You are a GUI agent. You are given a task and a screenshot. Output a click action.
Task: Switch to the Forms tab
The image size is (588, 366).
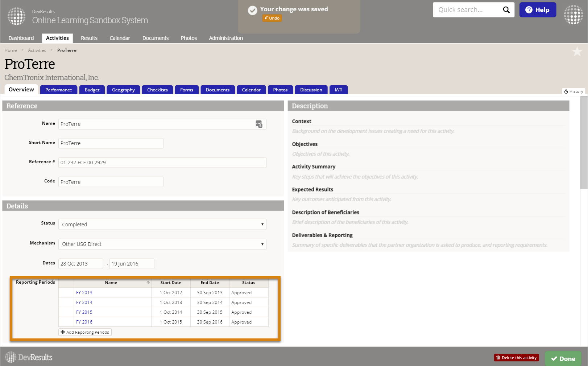[187, 90]
